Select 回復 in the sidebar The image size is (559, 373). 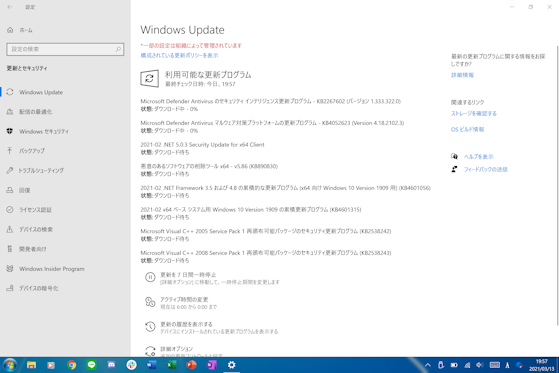click(x=25, y=190)
